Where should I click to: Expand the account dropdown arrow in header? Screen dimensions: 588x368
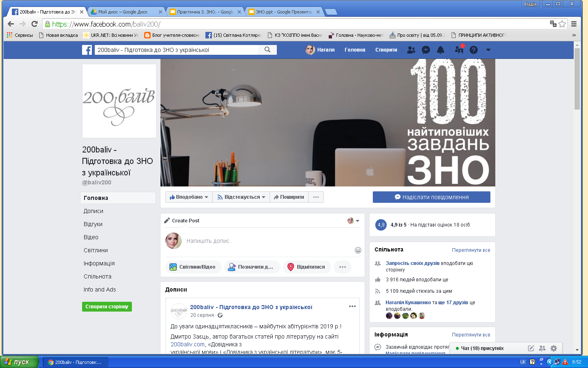pos(488,50)
